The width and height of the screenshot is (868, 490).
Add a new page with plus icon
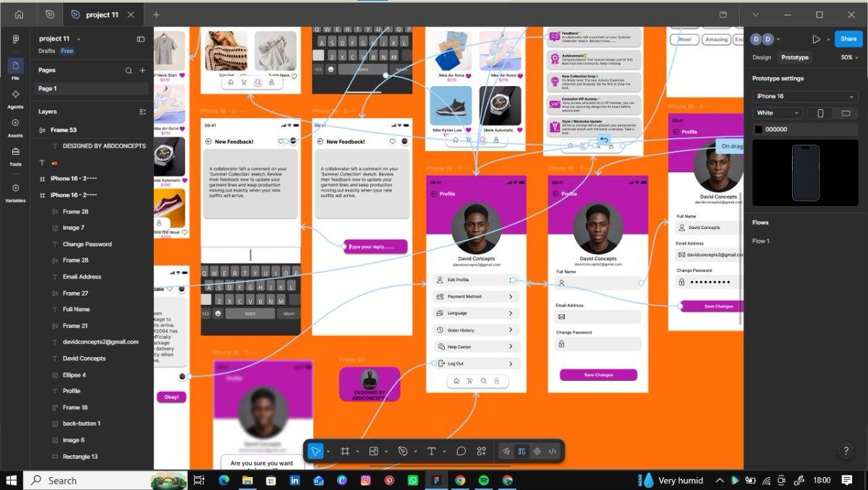pos(142,70)
